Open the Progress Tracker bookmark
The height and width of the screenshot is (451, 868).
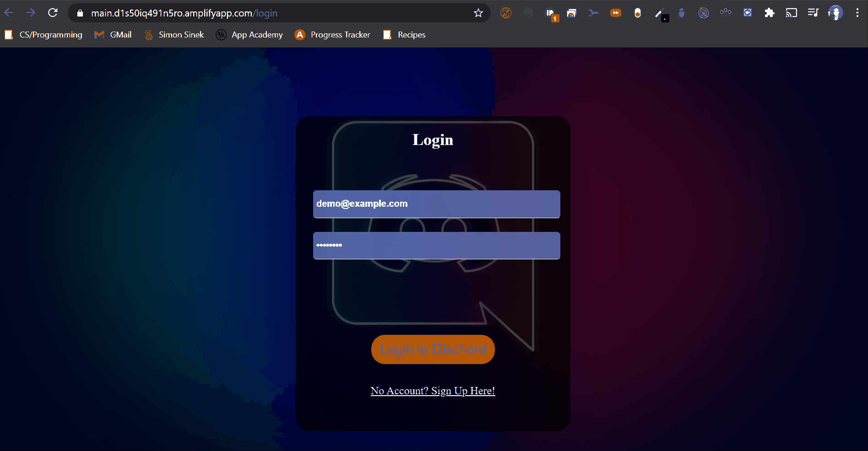332,35
